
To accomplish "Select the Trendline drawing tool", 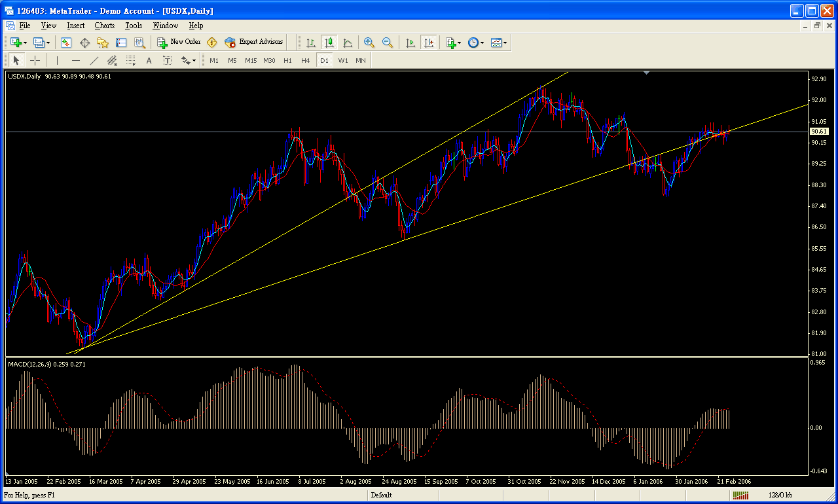I will [94, 60].
